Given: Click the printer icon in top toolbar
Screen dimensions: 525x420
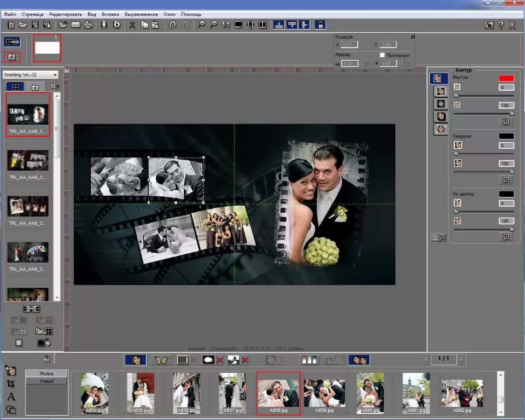Looking at the screenshot, I should point(86,25).
